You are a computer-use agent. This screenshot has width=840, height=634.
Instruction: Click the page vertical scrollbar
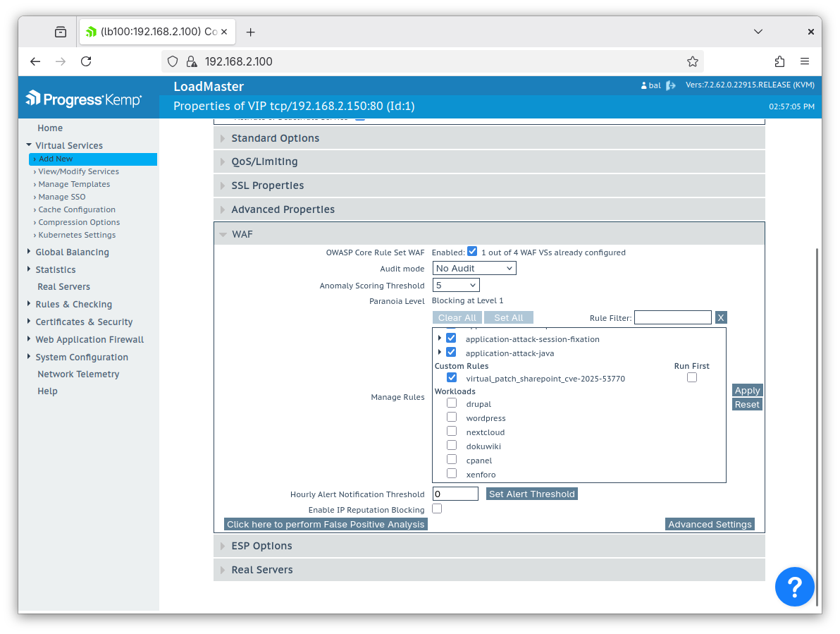click(x=816, y=423)
